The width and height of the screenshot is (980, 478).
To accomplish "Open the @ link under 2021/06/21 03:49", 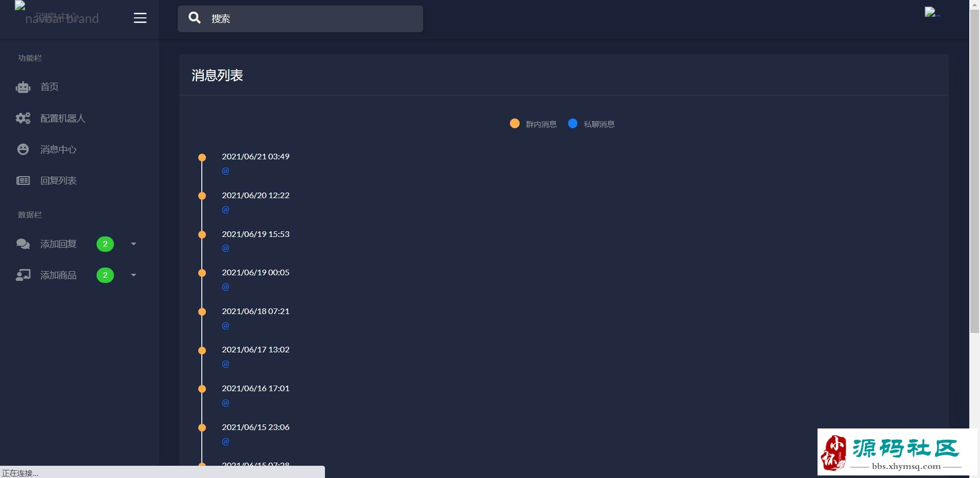I will [225, 171].
